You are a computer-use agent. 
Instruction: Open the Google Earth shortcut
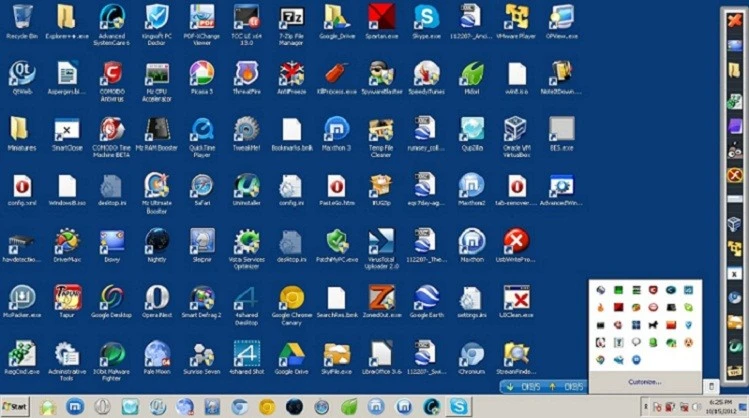pos(427,301)
